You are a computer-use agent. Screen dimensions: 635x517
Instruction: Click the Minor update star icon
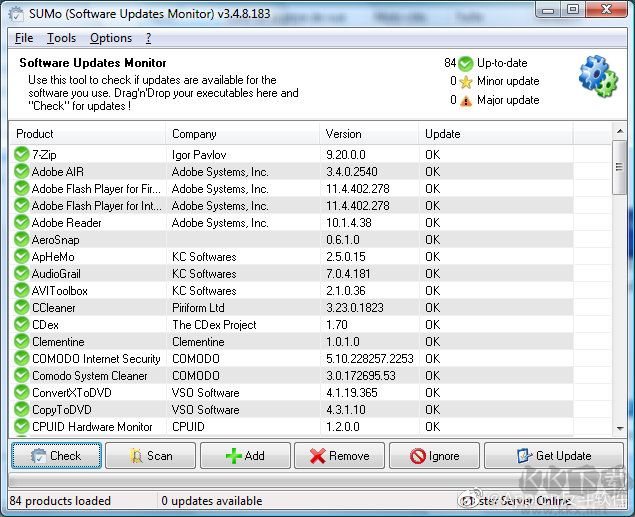[x=465, y=82]
